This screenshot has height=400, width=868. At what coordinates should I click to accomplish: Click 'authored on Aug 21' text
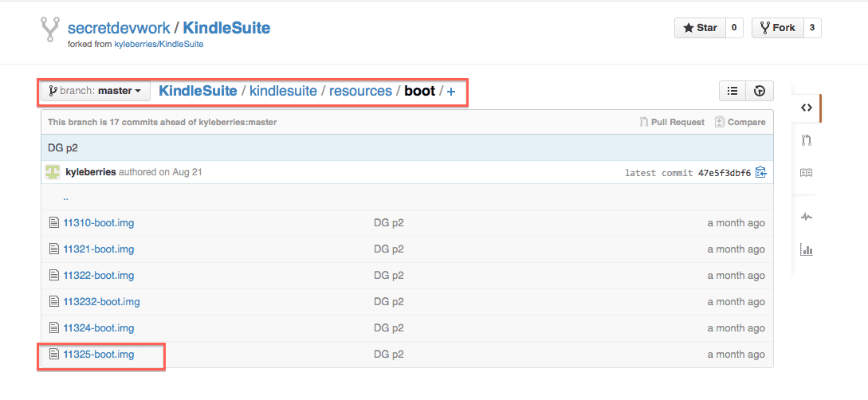(x=160, y=172)
